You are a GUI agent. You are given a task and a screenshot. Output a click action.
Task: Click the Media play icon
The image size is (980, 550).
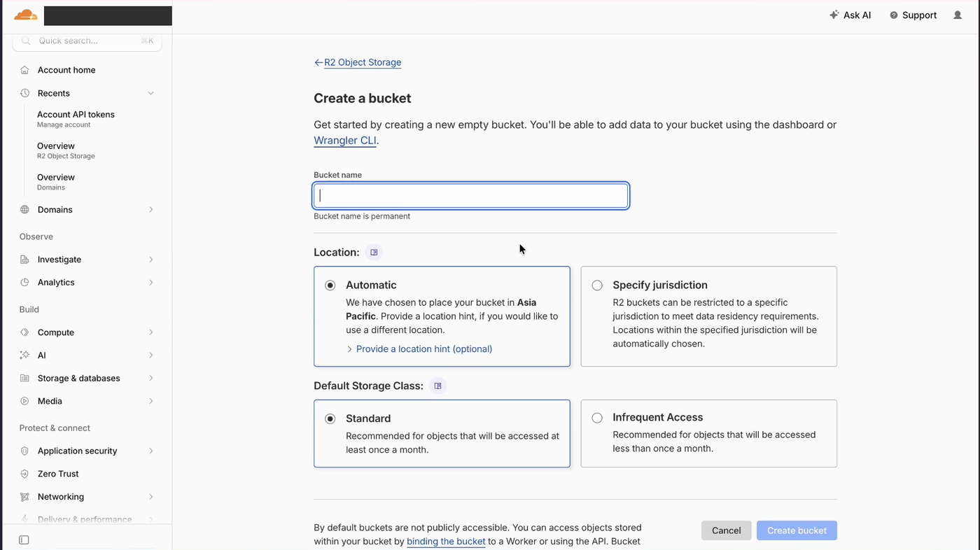(24, 402)
